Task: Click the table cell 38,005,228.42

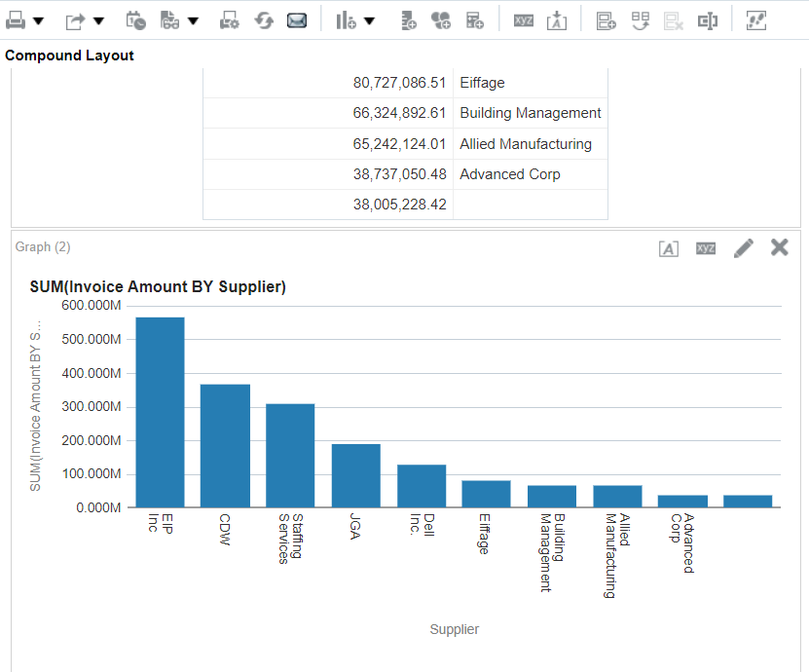Action: click(399, 205)
